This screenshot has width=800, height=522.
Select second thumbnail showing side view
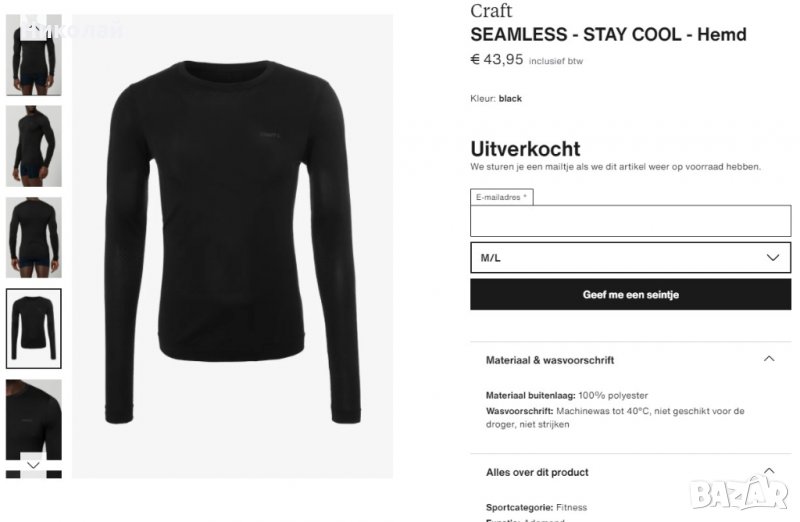click(x=34, y=146)
